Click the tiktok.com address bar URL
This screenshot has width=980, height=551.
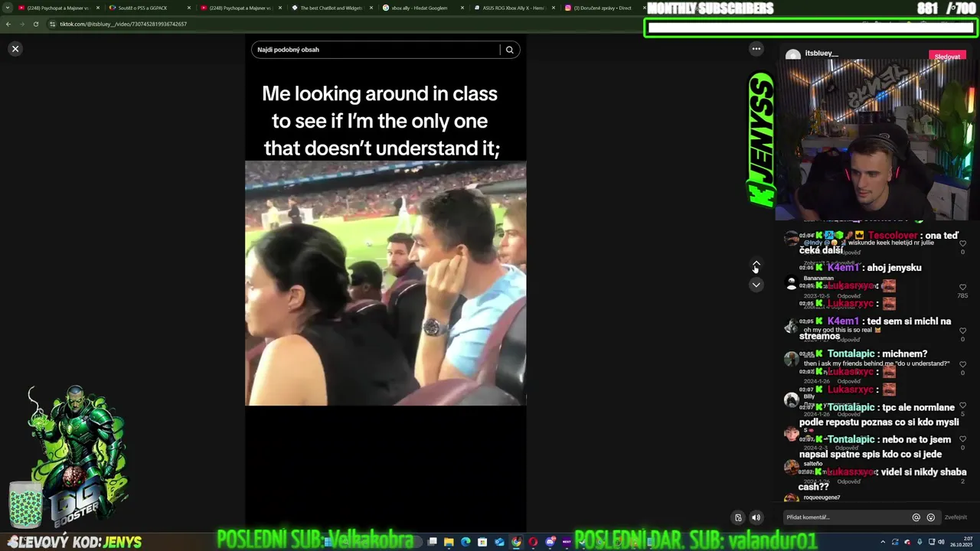click(123, 24)
